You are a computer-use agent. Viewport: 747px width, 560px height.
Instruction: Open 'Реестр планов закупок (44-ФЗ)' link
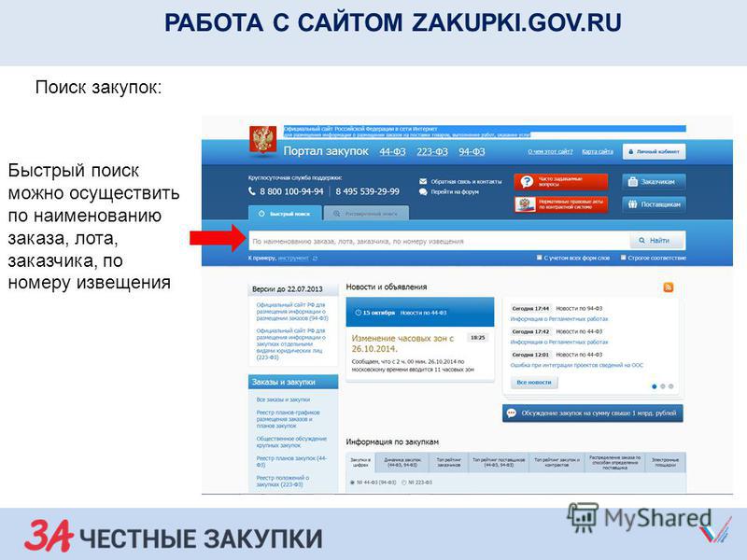(x=291, y=461)
